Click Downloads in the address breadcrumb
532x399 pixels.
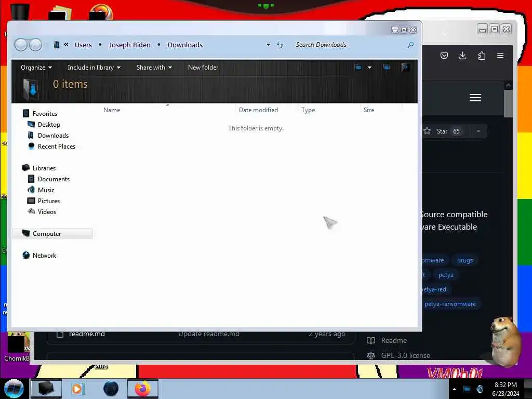click(185, 45)
